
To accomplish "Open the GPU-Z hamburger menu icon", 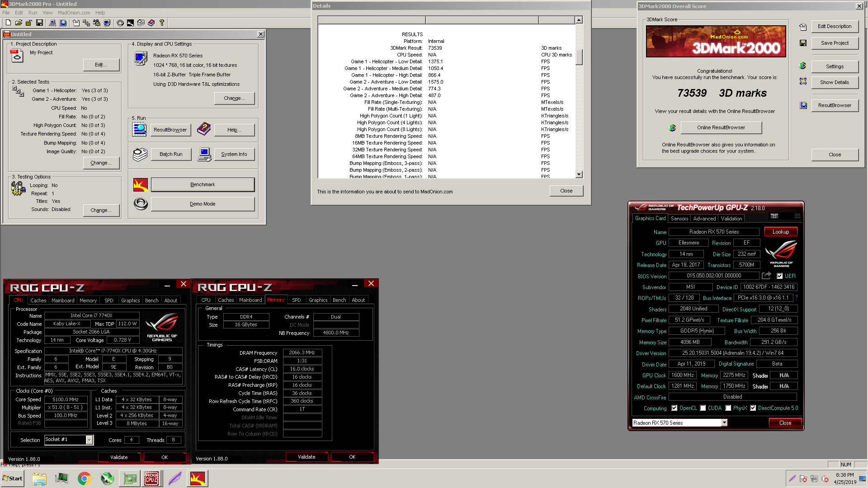I will [797, 216].
